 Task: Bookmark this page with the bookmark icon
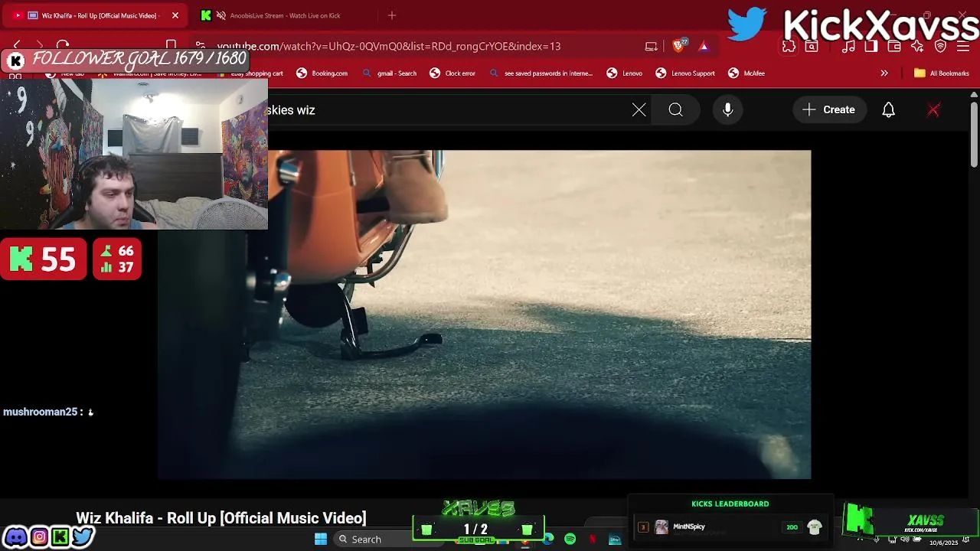click(171, 46)
